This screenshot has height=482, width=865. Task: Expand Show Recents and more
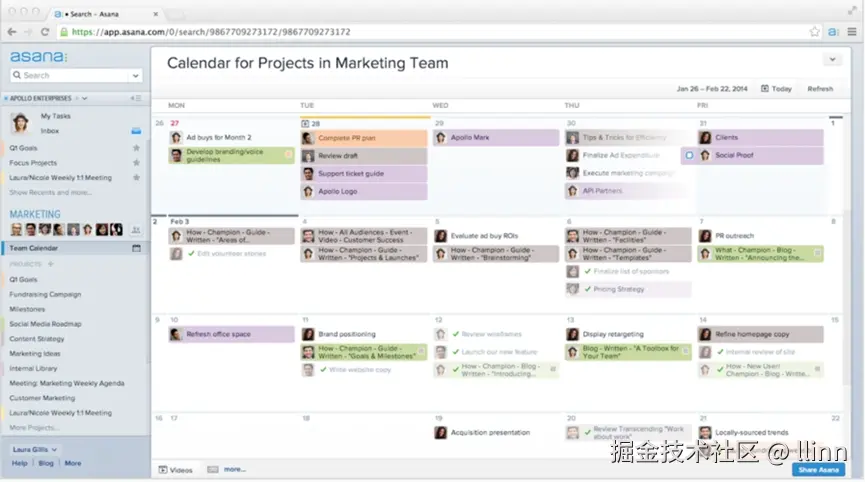pos(50,192)
